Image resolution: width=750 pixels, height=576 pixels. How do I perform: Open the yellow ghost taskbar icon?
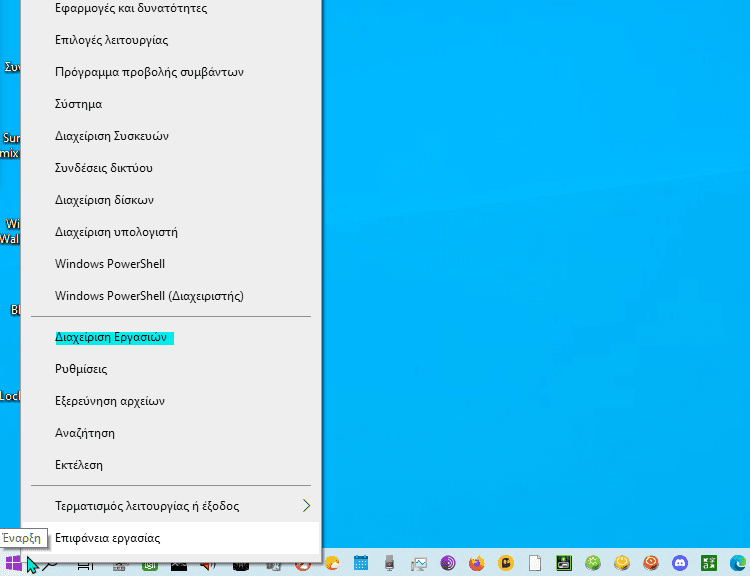click(506, 563)
